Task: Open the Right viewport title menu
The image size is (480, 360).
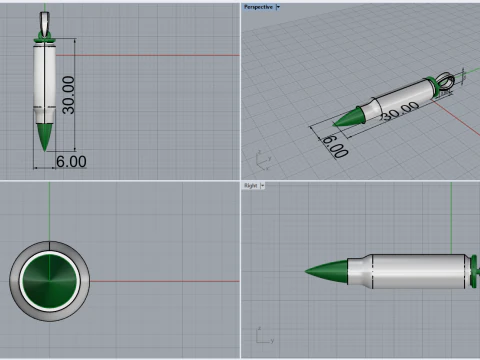Action: click(x=251, y=186)
